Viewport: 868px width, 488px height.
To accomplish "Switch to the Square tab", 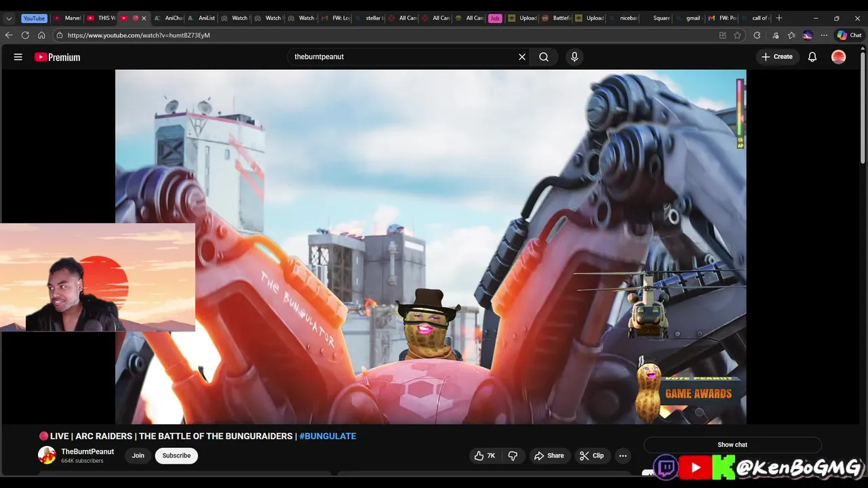I will [656, 18].
